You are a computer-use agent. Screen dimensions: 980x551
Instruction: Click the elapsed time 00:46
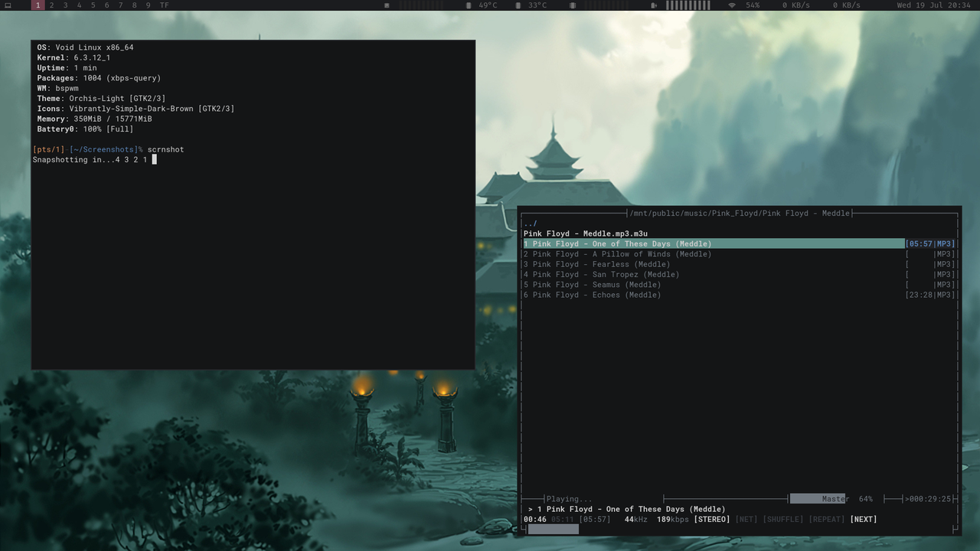pos(535,520)
